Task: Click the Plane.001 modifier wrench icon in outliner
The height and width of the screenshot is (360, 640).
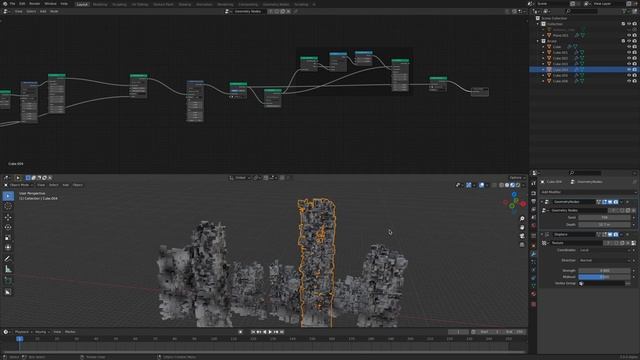Action: [577, 36]
